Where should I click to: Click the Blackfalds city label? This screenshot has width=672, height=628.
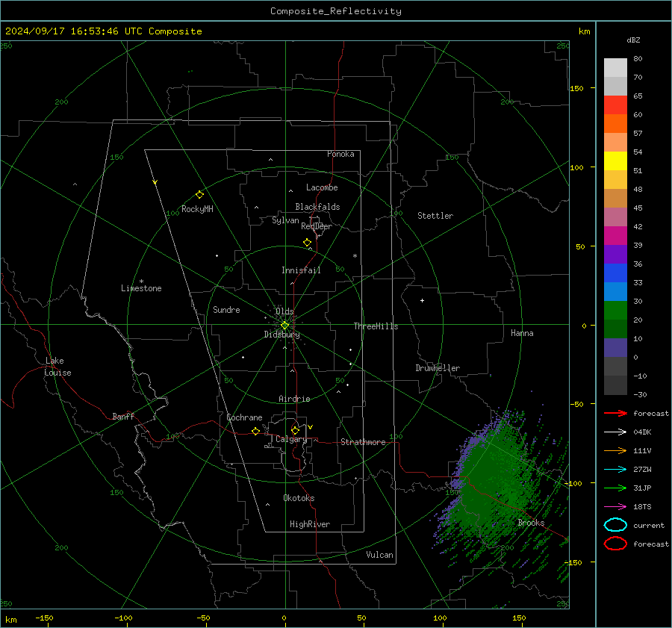(317, 207)
